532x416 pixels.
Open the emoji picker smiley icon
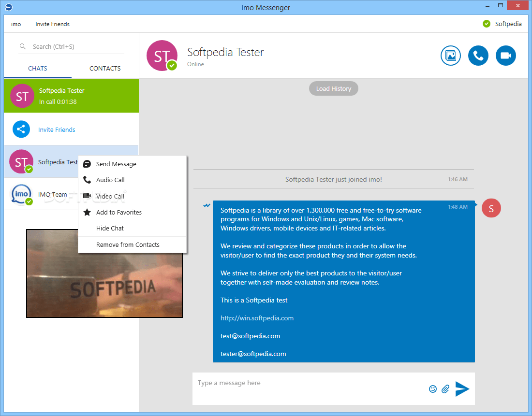(x=432, y=389)
